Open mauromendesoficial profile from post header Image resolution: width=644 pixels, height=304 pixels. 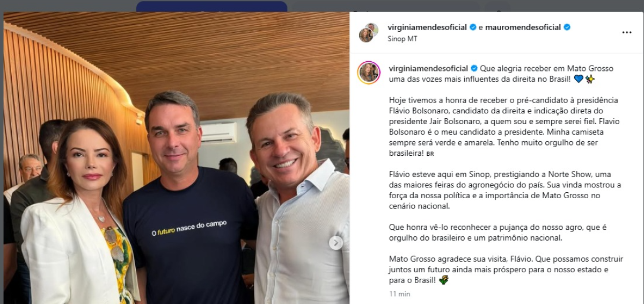pyautogui.click(x=523, y=27)
